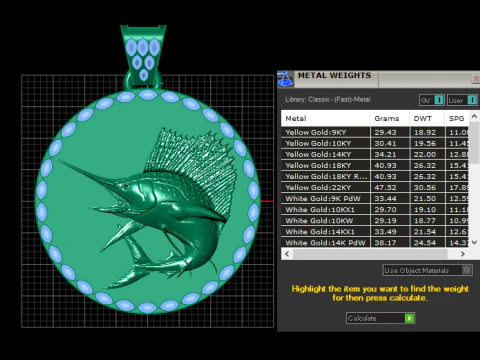Screen dimensions: 480x360
Task: Click scroll down arrow in metals table
Action: pos(474,242)
